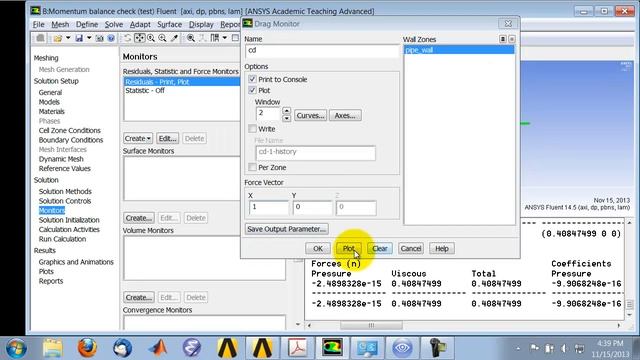Open the dropdown arrow beside the save icon
This screenshot has width=640, height=360.
(89, 38)
